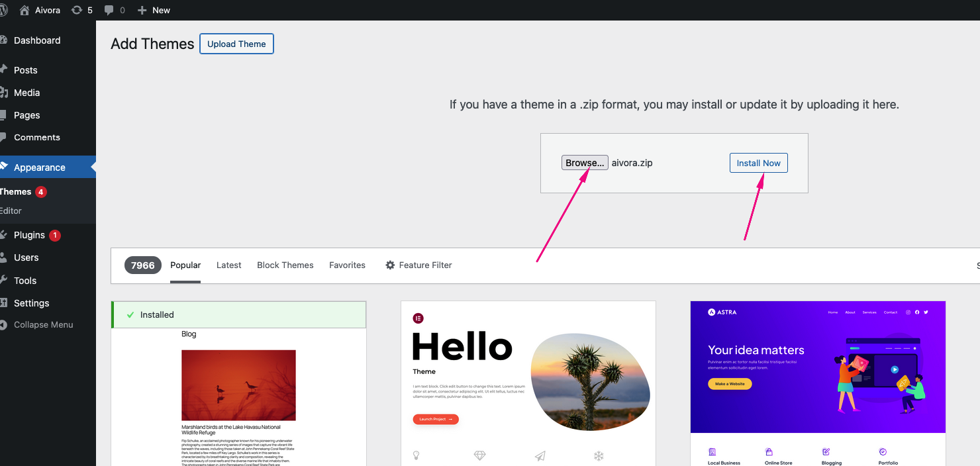Open the Favorites themes tab
The image size is (980, 466).
click(x=347, y=265)
